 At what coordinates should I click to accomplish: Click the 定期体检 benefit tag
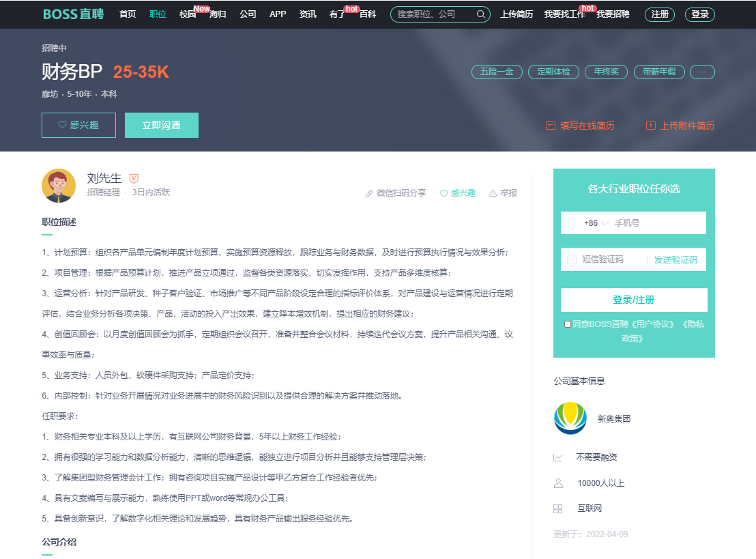pyautogui.click(x=553, y=72)
